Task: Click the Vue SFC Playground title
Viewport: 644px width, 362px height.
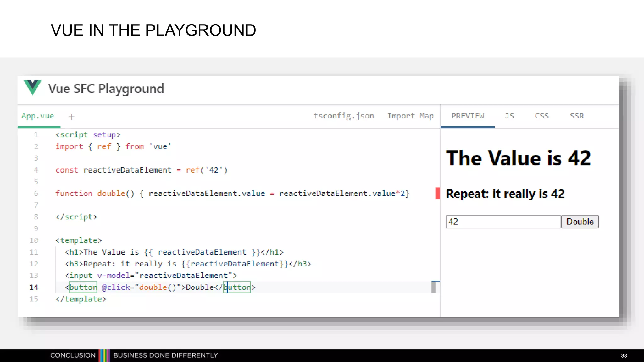Action: pyautogui.click(x=106, y=89)
